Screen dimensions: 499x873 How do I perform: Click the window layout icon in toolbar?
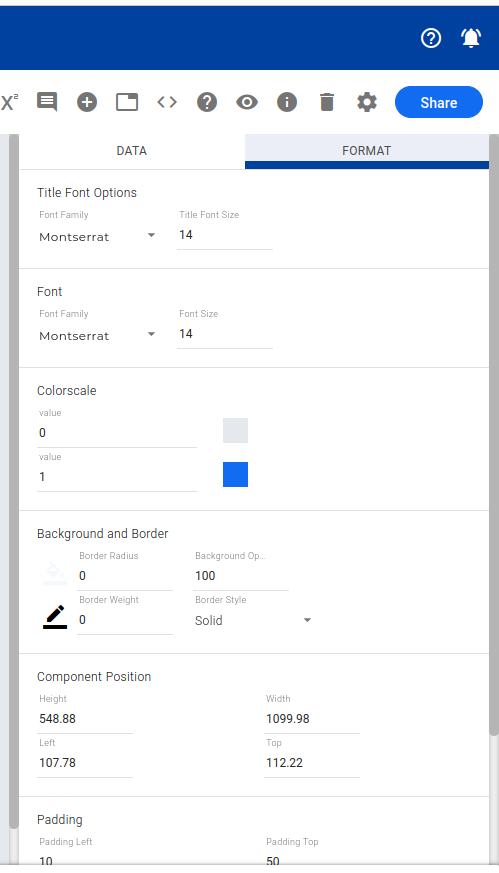[x=127, y=102]
